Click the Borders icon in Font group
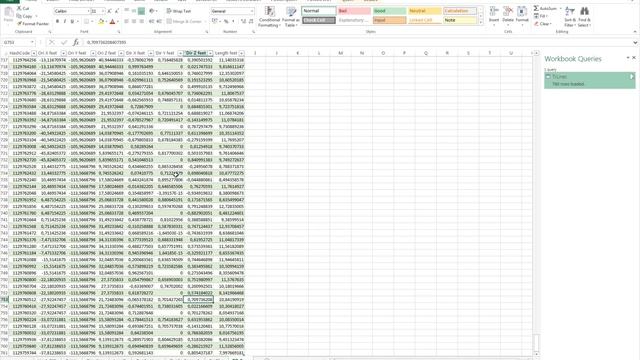Screen dimensions: 640x360 click(x=86, y=22)
